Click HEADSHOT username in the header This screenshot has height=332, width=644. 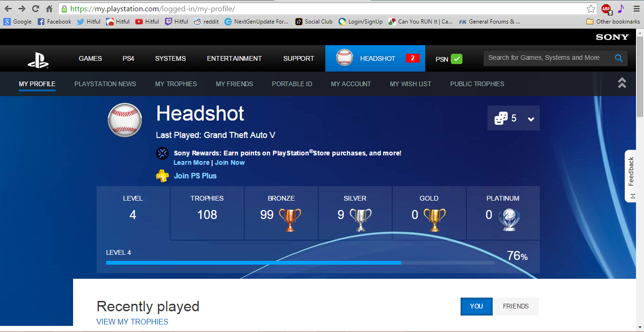(378, 58)
